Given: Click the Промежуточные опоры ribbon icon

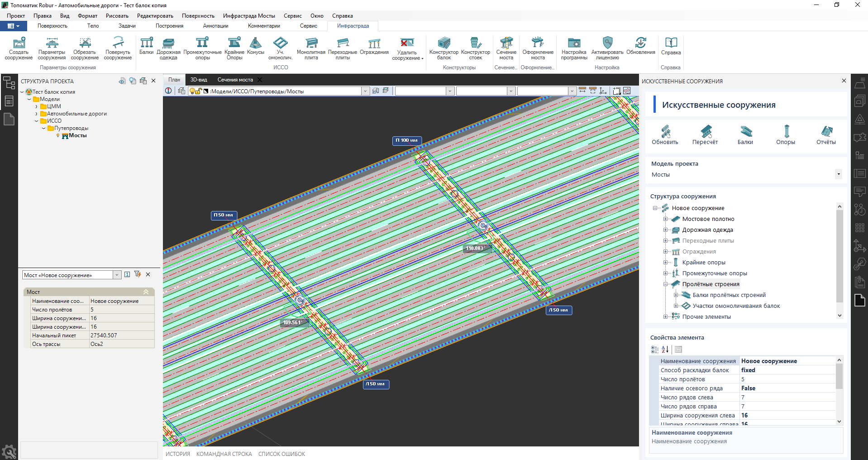Looking at the screenshot, I should click(202, 48).
